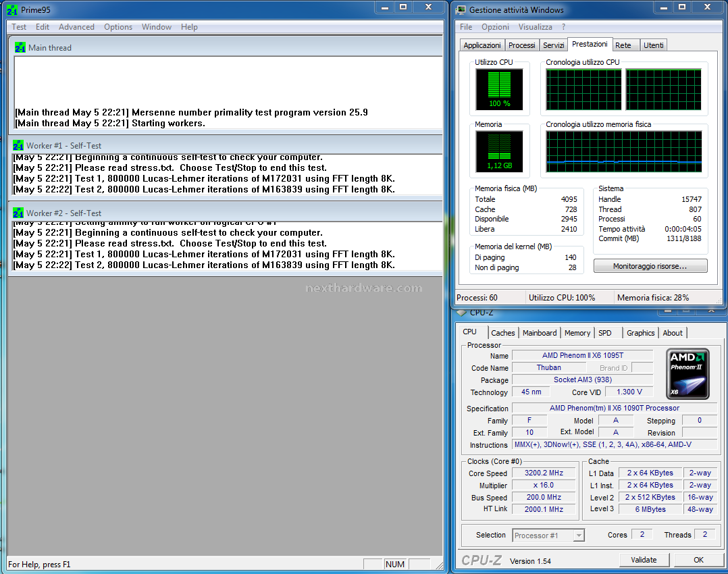Click the AMD Phenom II X6 logo in CPU-Z
This screenshot has width=728, height=574.
(687, 374)
